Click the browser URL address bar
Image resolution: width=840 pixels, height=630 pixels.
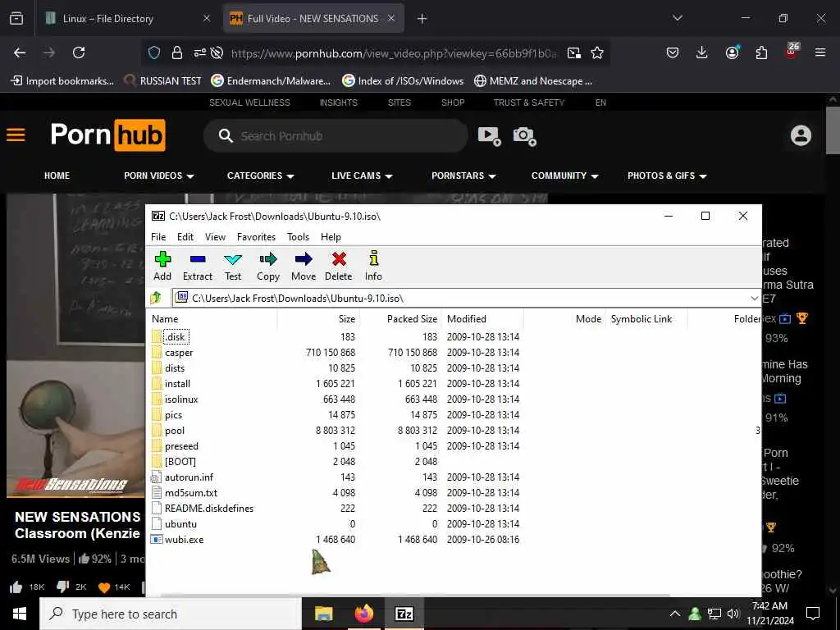(394, 53)
